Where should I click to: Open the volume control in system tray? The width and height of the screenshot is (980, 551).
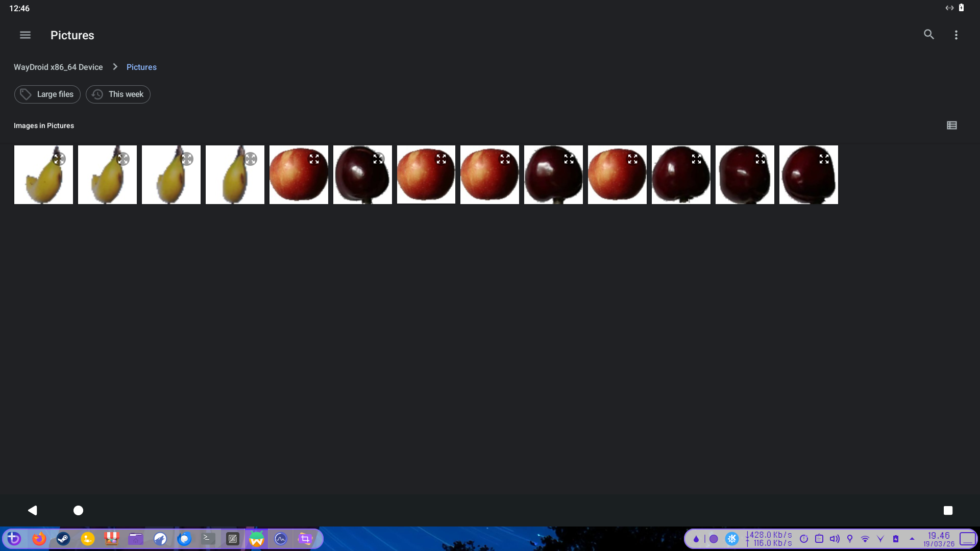pyautogui.click(x=835, y=539)
